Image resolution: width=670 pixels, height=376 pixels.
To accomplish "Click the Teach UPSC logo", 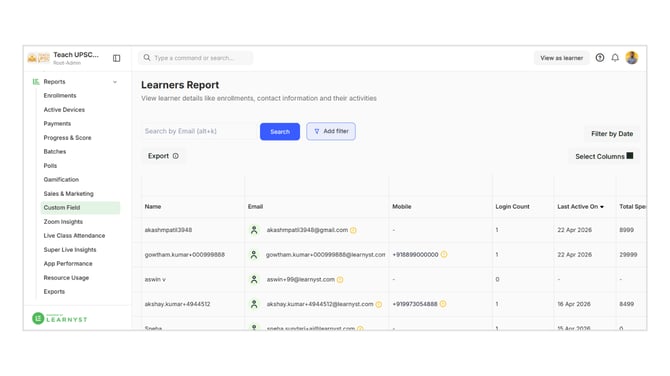I will tap(38, 58).
